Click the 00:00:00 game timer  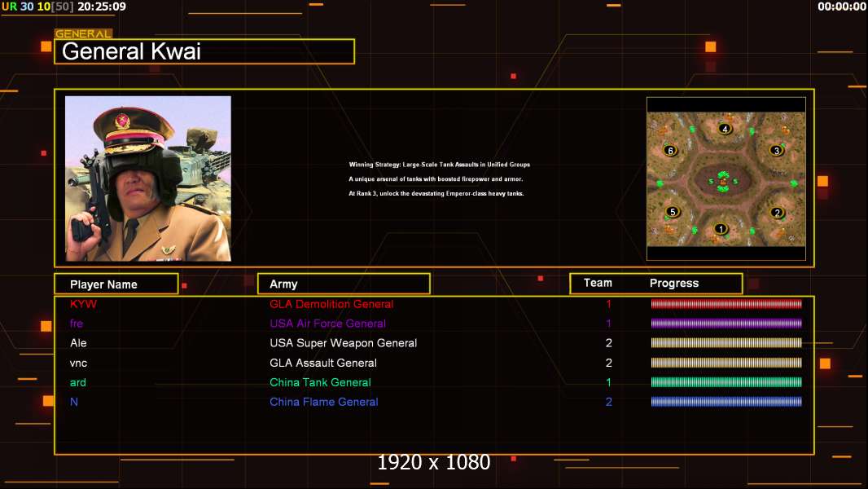coord(842,7)
